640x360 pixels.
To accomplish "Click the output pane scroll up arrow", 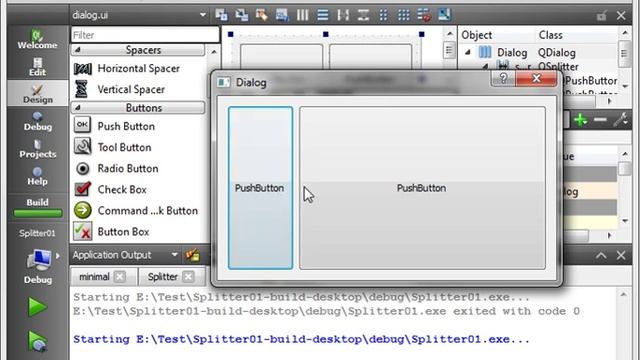I will point(623,294).
